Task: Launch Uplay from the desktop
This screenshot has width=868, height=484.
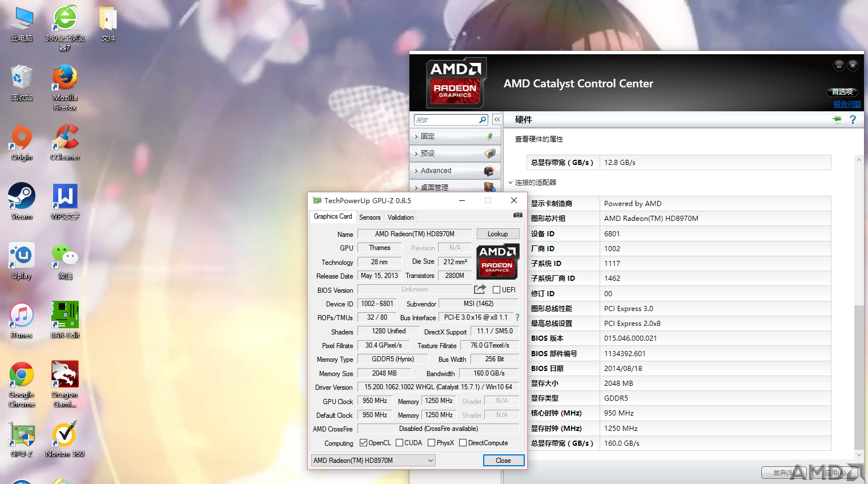Action: [22, 261]
